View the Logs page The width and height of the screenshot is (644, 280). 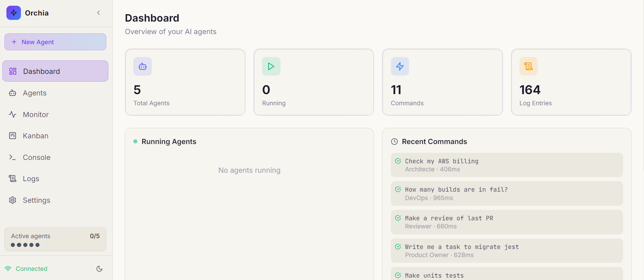pyautogui.click(x=55, y=178)
